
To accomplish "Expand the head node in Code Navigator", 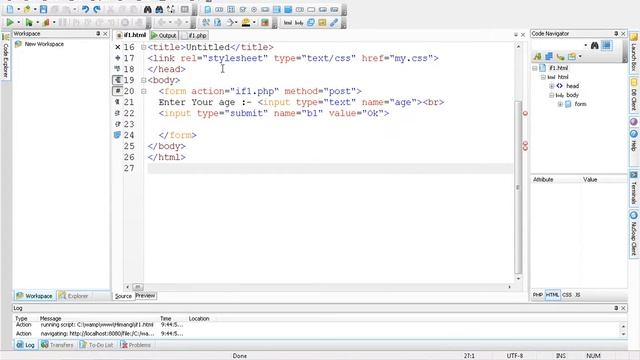I will point(551,86).
